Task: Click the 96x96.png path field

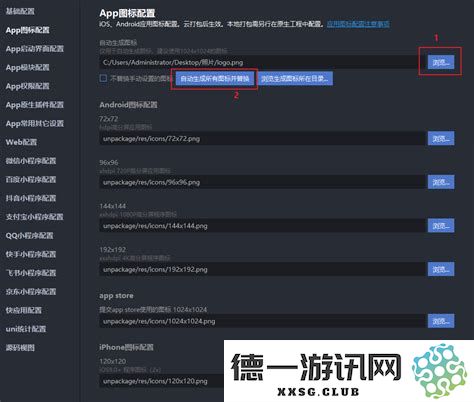Action: [262, 182]
